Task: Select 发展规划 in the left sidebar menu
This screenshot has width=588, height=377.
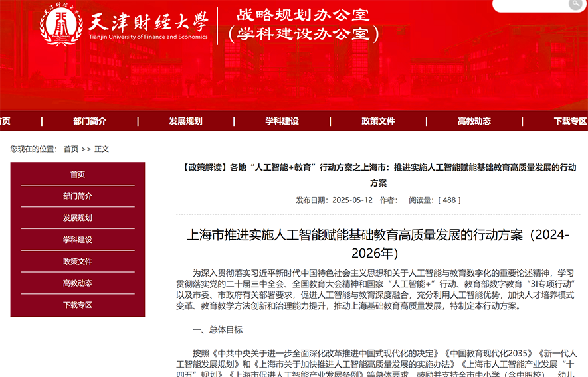Action: [x=78, y=218]
